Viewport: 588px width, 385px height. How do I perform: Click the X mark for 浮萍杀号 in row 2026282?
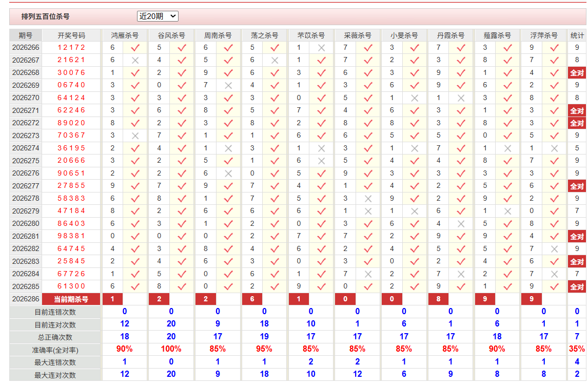(554, 249)
